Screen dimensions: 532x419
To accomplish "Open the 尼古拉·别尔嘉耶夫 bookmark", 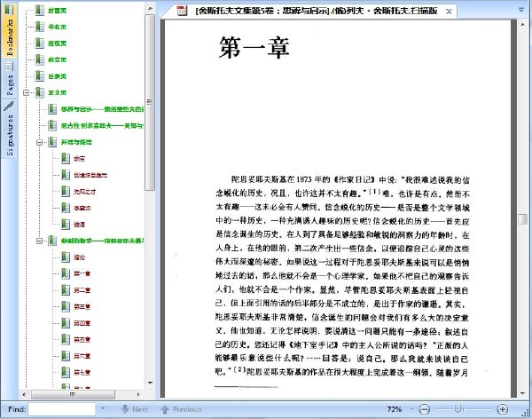I will coord(102,126).
